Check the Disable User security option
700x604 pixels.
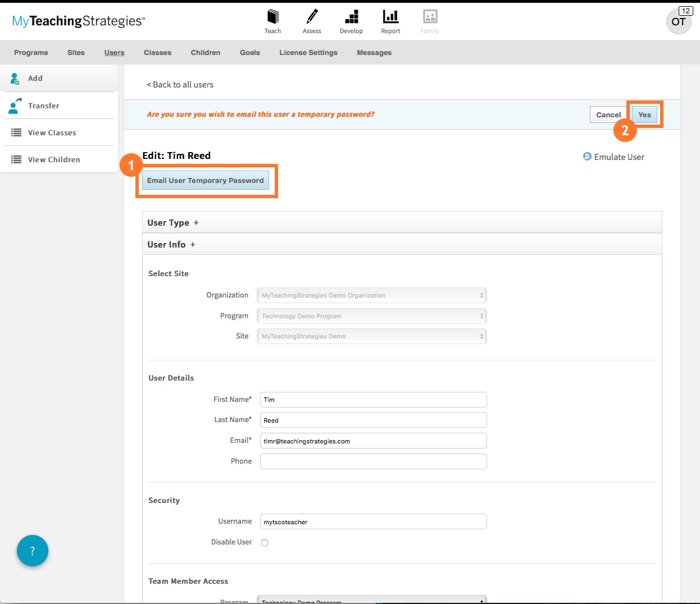[x=265, y=542]
